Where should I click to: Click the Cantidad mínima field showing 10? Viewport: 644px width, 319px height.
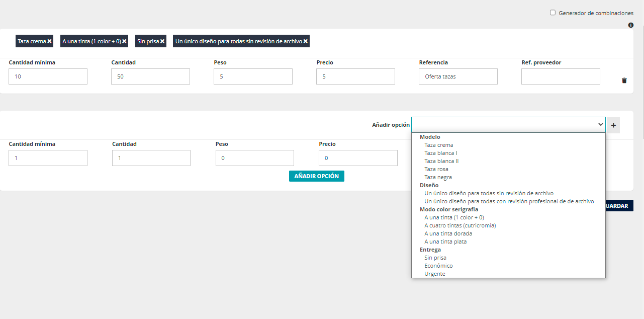(48, 76)
